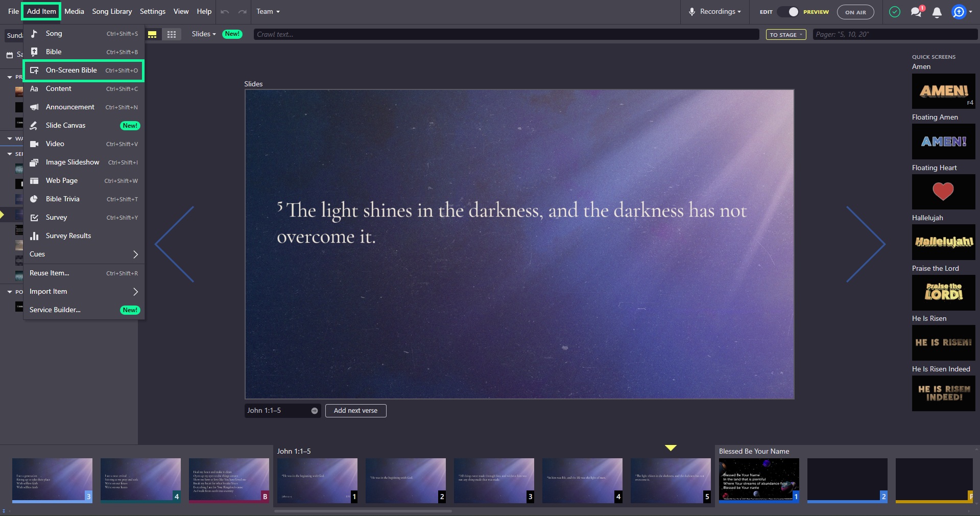Trigger the Floating Heart quick screen
Screen dimensions: 980x516
click(x=943, y=192)
